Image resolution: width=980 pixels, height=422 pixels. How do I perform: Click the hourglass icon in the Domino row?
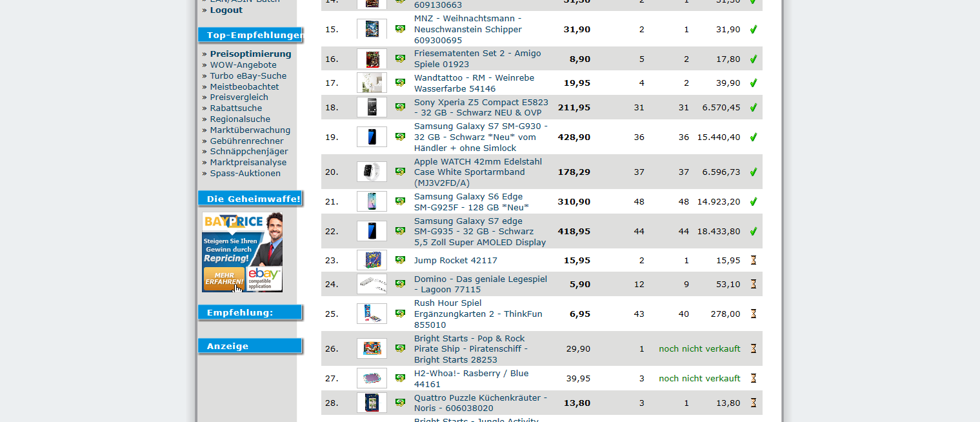point(753,284)
